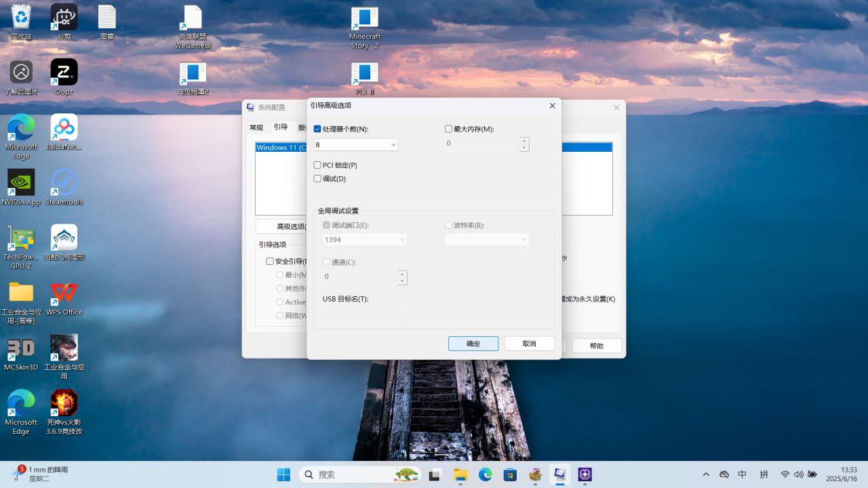
Task: Open the 系统配置 app on taskbar
Action: click(559, 474)
